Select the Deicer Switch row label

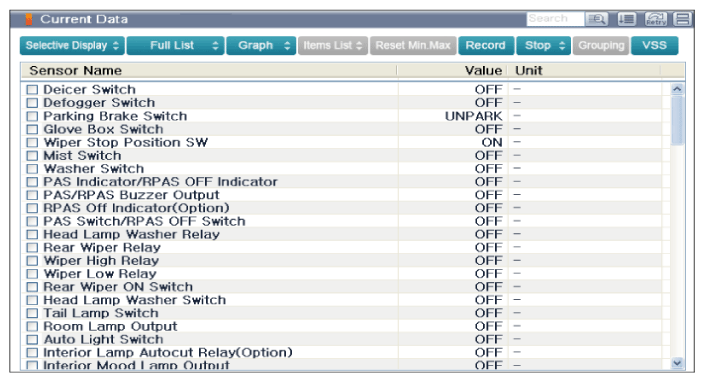pyautogui.click(x=89, y=89)
